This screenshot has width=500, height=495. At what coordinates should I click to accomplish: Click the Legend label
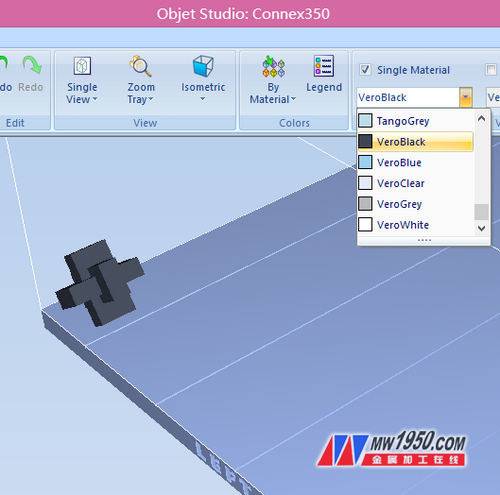[x=324, y=87]
